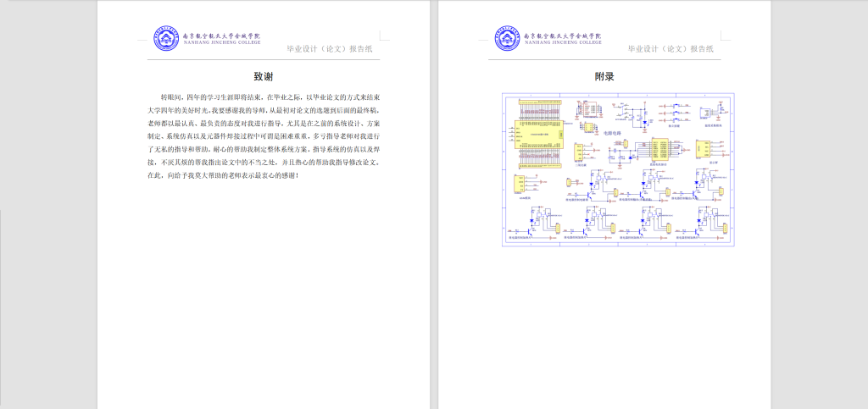The width and height of the screenshot is (868, 409).
Task: Click the line starting 转眼间，四年的学习生涯
Action: 270,97
